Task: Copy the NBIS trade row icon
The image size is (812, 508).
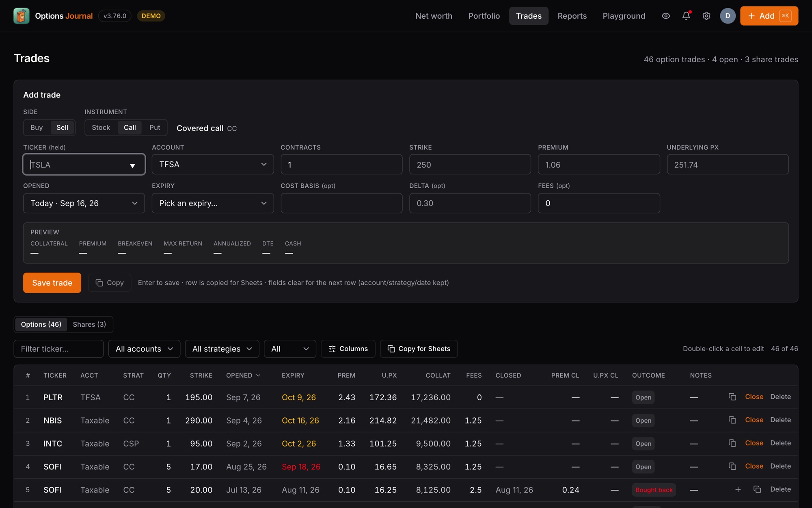Action: coord(732,420)
